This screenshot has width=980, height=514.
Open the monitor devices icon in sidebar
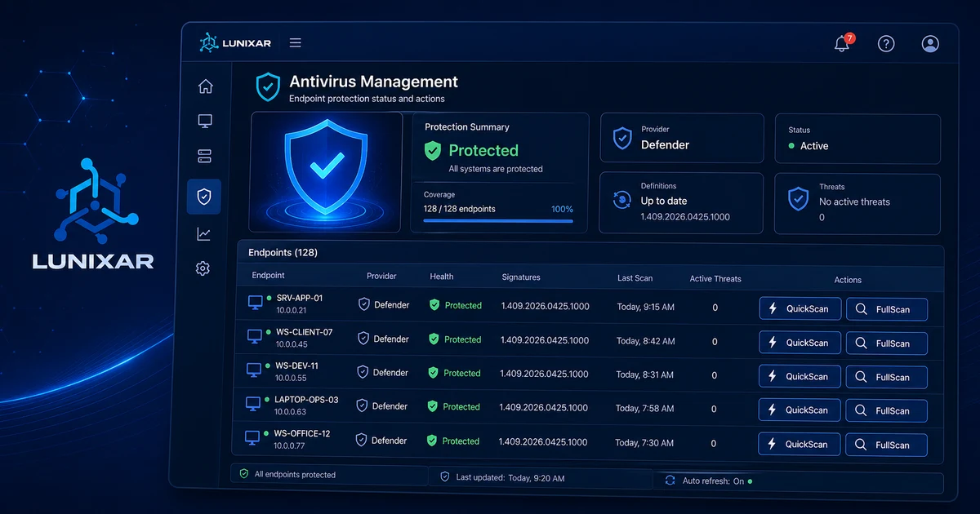205,122
